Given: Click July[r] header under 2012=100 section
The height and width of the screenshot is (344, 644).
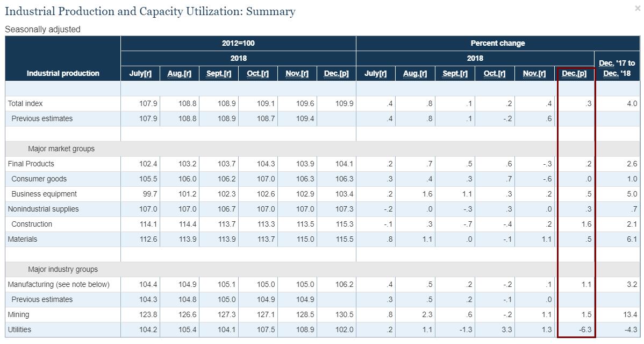Looking at the screenshot, I should 140,73.
